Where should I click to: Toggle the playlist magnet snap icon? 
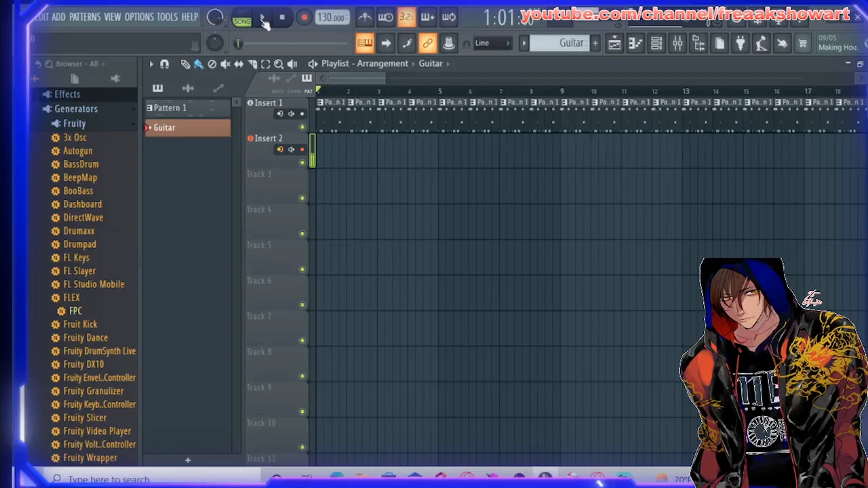(164, 64)
